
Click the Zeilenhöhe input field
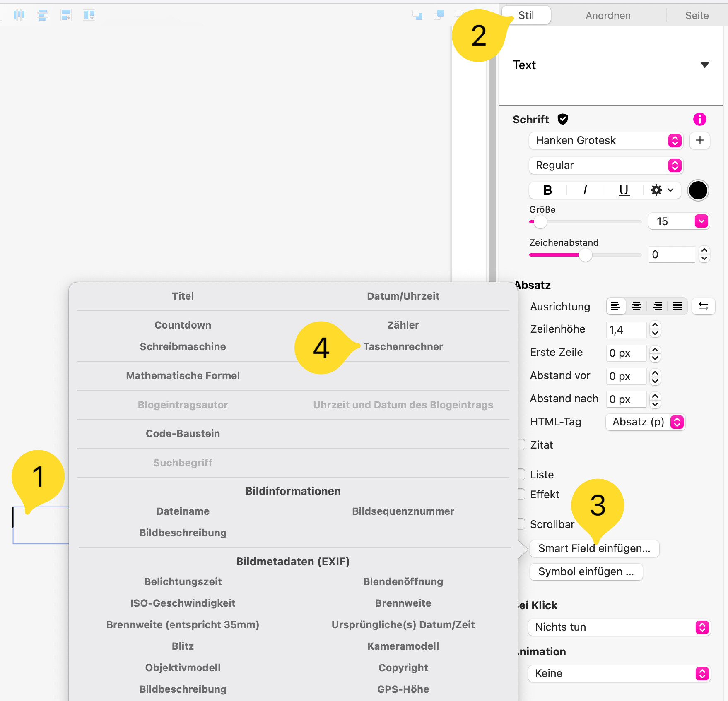pyautogui.click(x=626, y=330)
